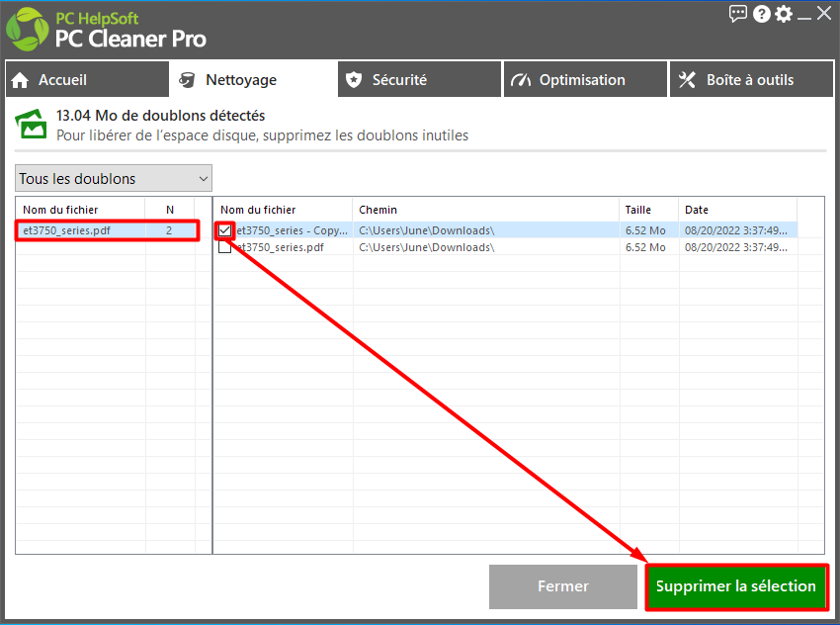Uncheck the et3750_series - Copy file checkbox

coord(225,230)
